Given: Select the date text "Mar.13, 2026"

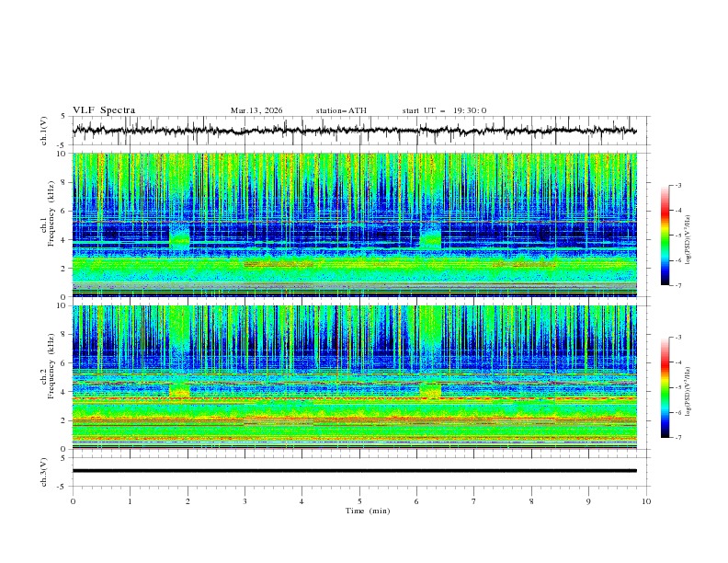Looking at the screenshot, I should [256, 110].
